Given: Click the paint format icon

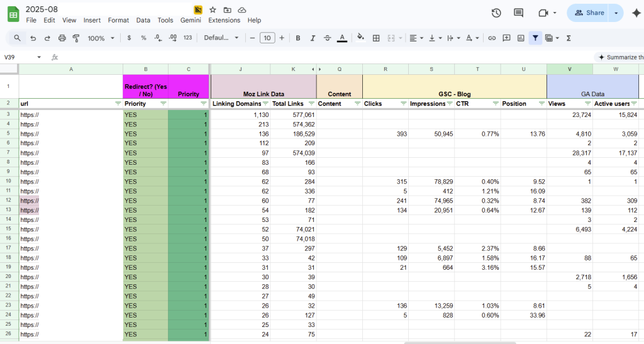Looking at the screenshot, I should [76, 38].
